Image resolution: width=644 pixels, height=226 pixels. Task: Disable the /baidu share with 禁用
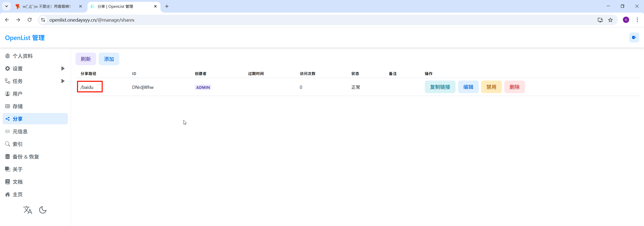click(491, 87)
